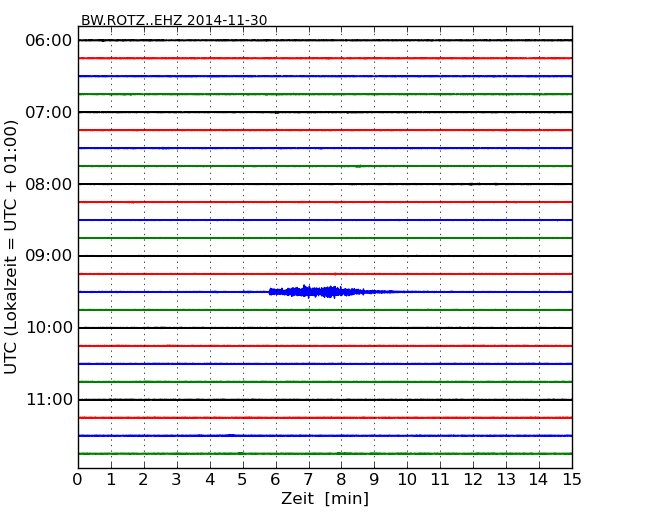The image size is (650, 520).
Task: Click the x-axis tick label 8
Action: [341, 480]
